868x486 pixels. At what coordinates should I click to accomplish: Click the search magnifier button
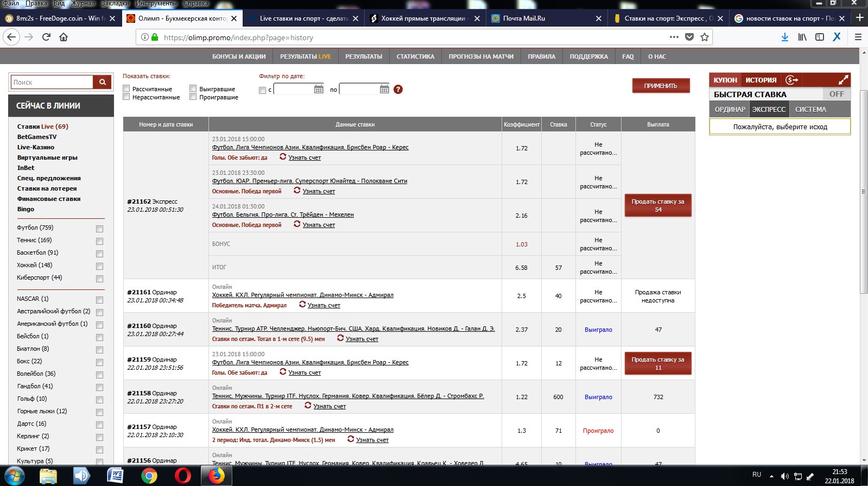102,82
